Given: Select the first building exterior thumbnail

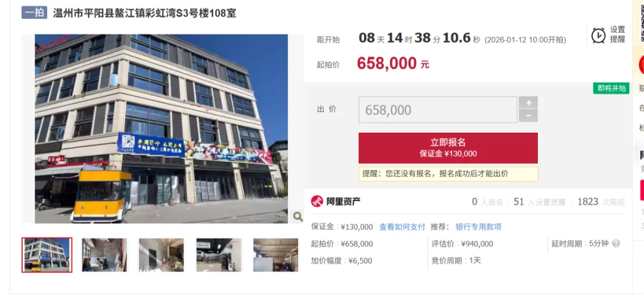Looking at the screenshot, I should point(47,255).
